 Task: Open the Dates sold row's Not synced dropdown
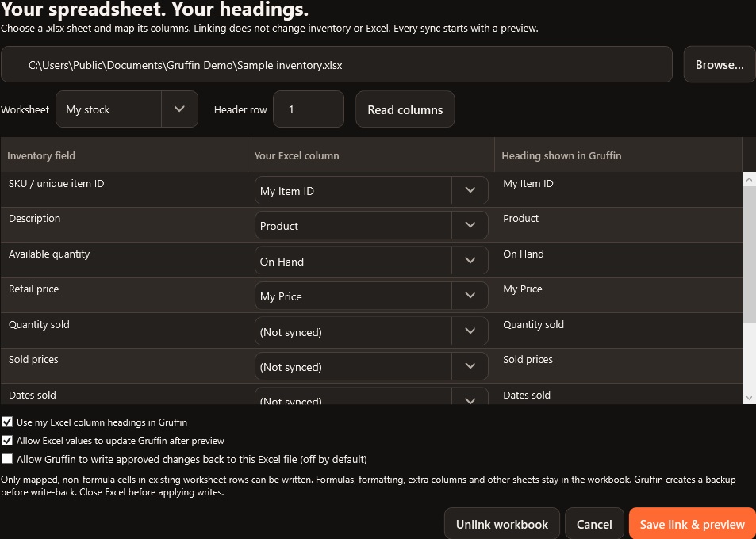pyautogui.click(x=371, y=396)
